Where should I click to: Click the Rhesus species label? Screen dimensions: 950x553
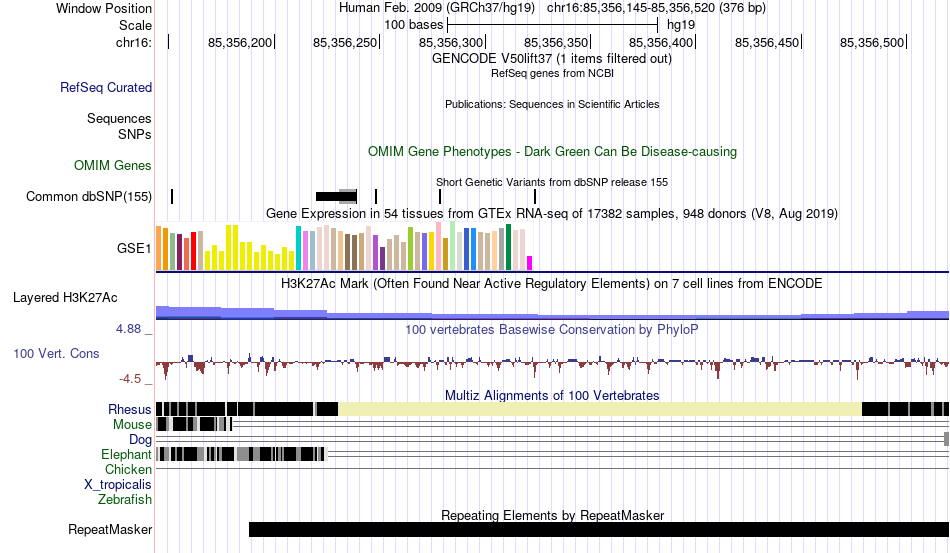pyautogui.click(x=130, y=409)
